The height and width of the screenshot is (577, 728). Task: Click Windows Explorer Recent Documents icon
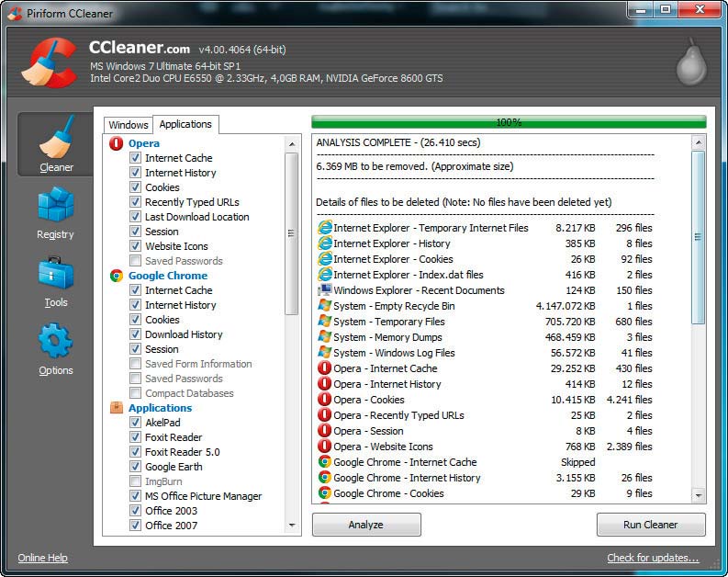click(325, 290)
